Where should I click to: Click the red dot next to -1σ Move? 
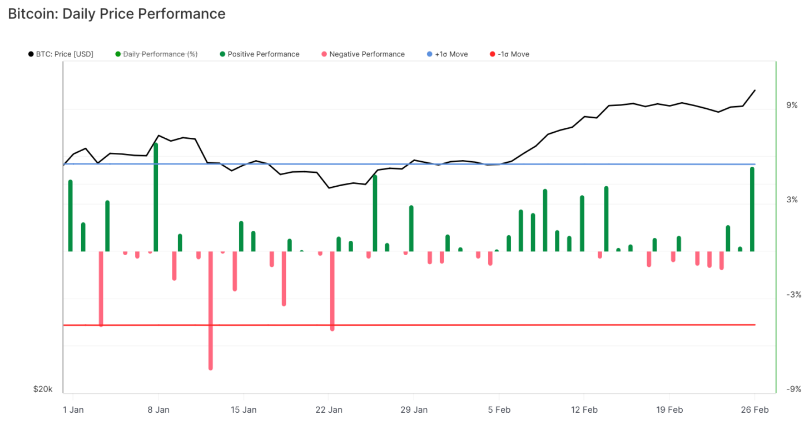tap(492, 54)
